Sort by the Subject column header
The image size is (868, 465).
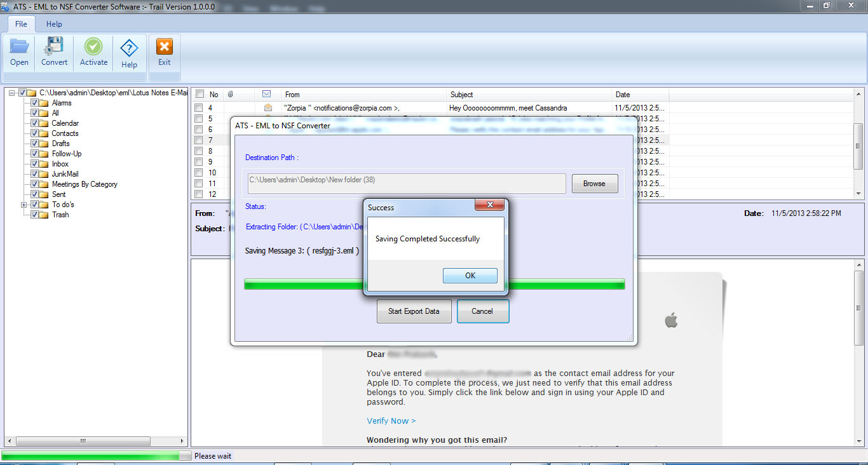(x=529, y=94)
